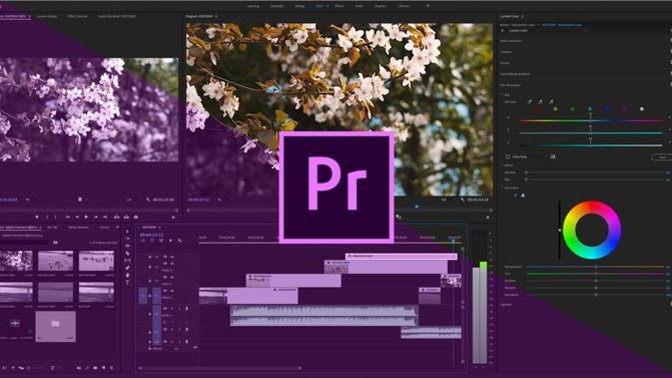Select the Razor tool
The width and height of the screenshot is (672, 378).
(x=127, y=253)
